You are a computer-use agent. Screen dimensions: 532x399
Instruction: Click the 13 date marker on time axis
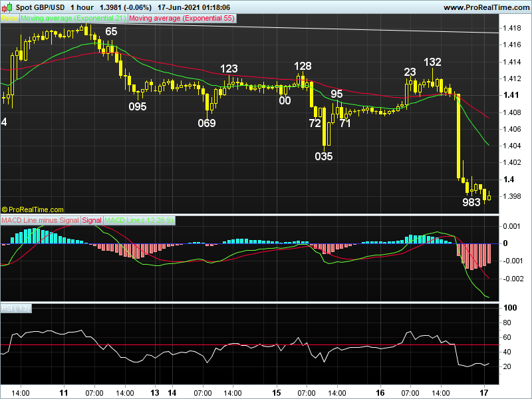155,393
